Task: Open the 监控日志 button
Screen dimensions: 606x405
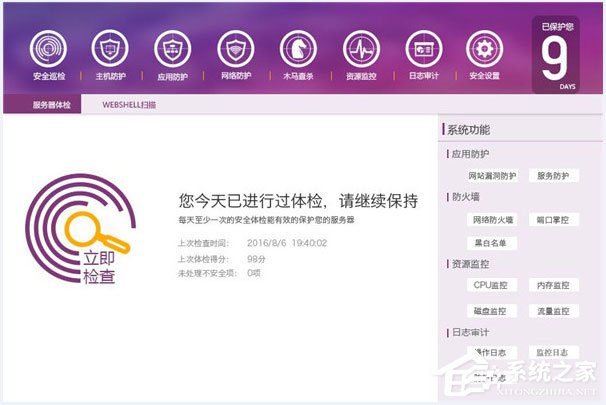Action: [553, 352]
